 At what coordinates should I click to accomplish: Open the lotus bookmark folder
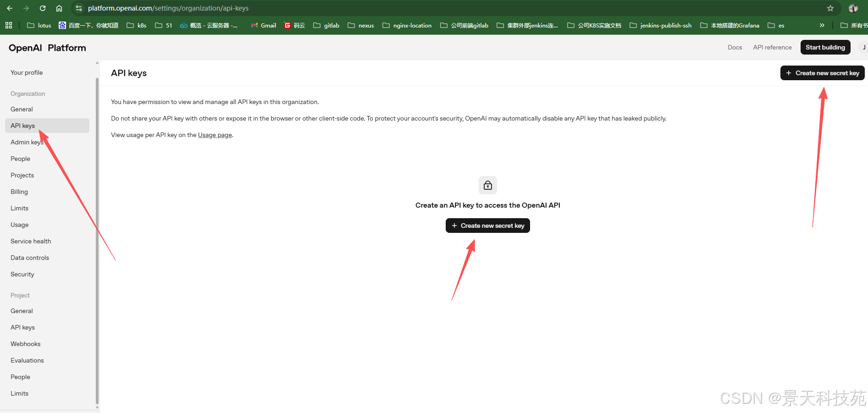click(39, 25)
